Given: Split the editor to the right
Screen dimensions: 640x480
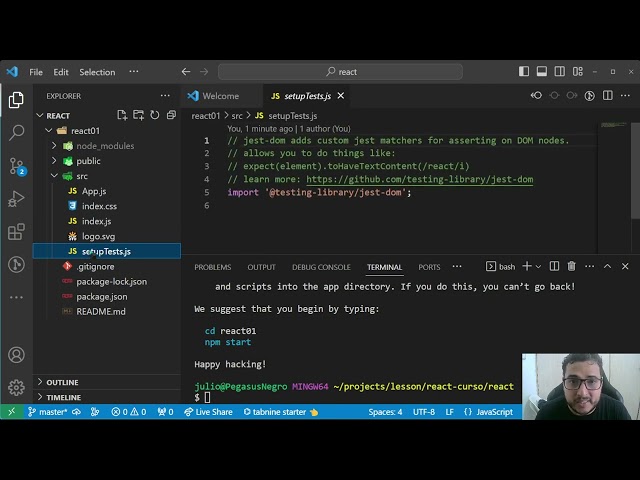Looking at the screenshot, I should coord(608,96).
